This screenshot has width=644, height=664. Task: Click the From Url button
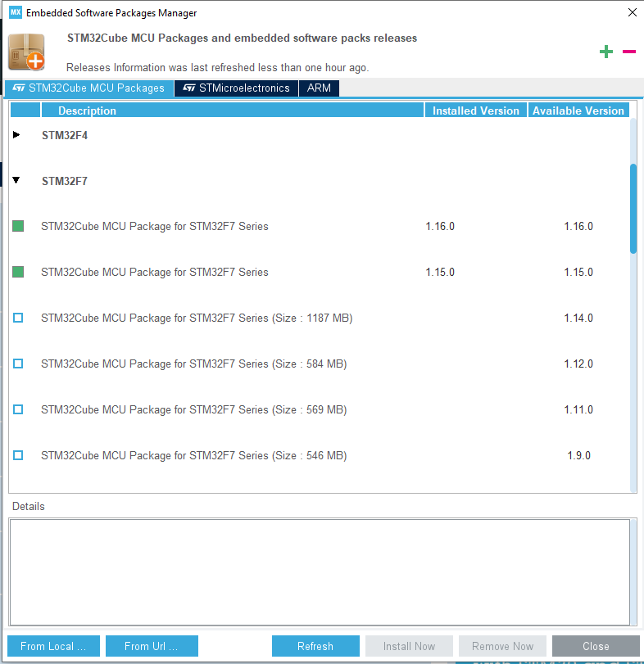pos(152,646)
